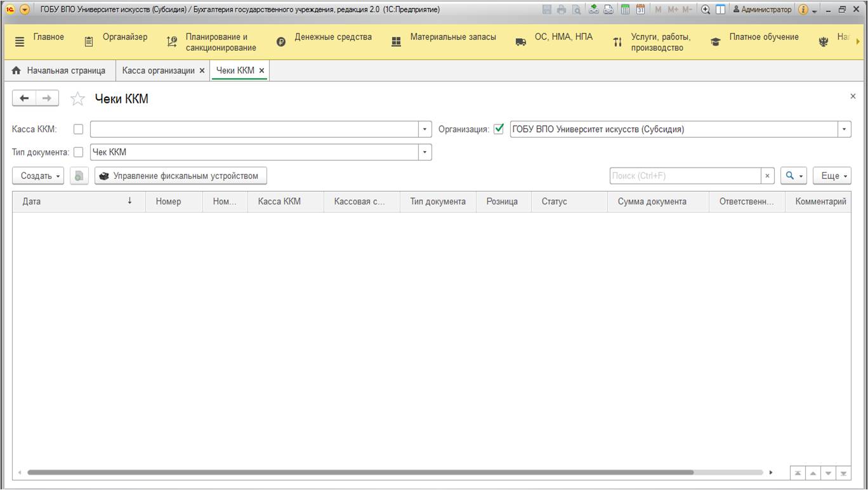Image resolution: width=868 pixels, height=490 pixels.
Task: Uncheck the Организация filter checkbox
Action: pyautogui.click(x=499, y=129)
